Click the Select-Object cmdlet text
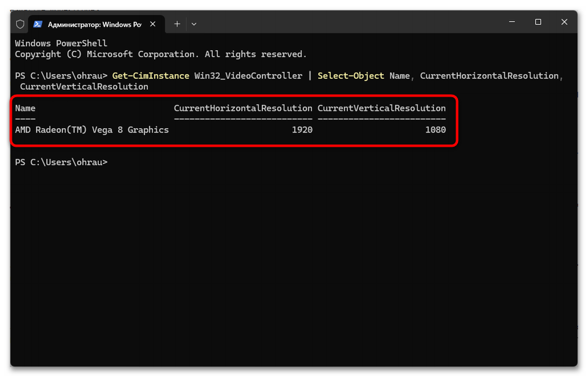588x377 pixels. point(350,76)
